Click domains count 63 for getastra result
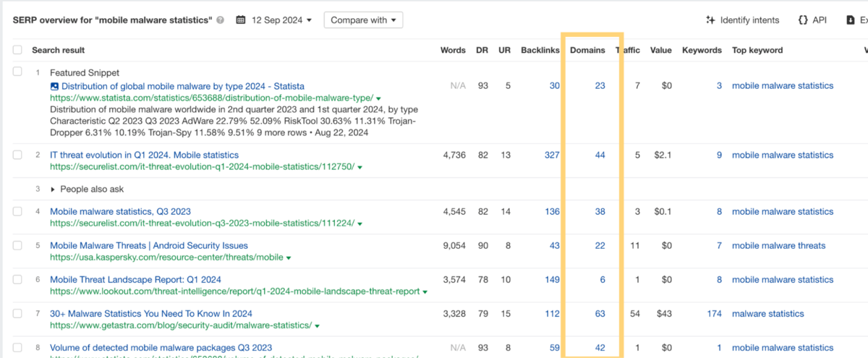The height and width of the screenshot is (358, 868). tap(600, 314)
